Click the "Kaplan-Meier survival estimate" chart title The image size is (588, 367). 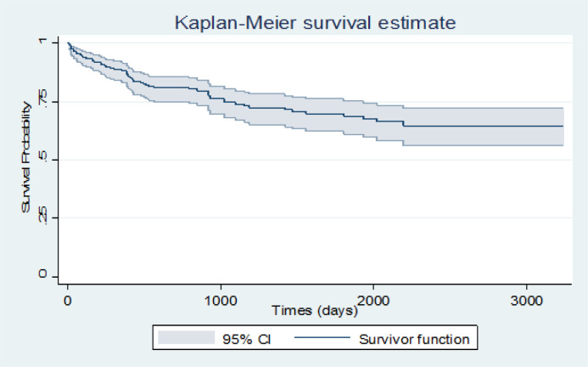pos(315,21)
